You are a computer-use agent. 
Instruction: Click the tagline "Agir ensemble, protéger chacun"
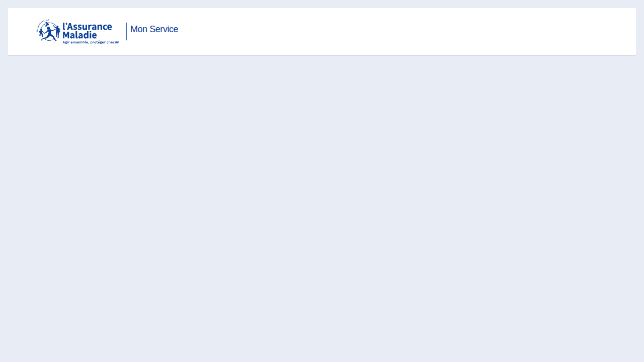pyautogui.click(x=91, y=42)
